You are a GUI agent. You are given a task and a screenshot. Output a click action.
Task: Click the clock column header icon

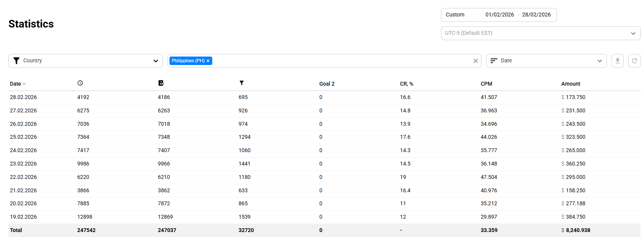tap(79, 83)
